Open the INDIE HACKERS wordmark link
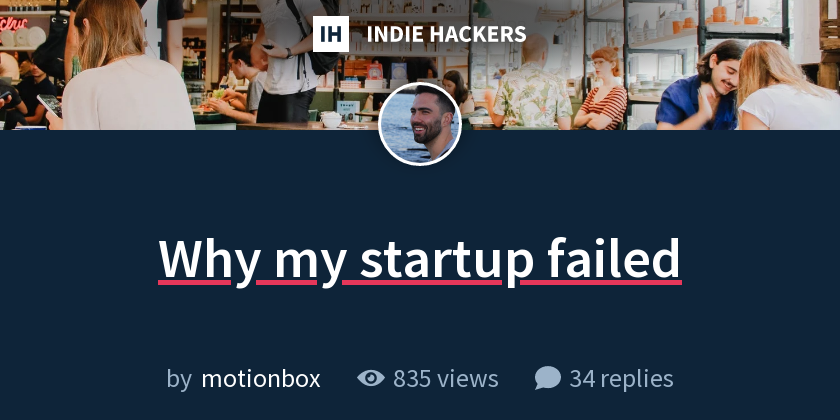840x420 pixels. (x=446, y=34)
